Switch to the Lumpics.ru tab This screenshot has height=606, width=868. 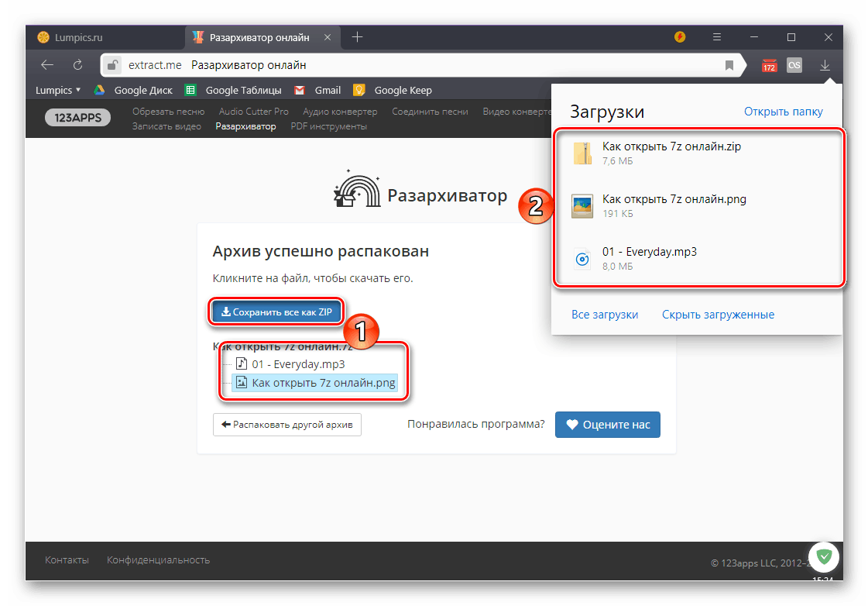(x=105, y=37)
